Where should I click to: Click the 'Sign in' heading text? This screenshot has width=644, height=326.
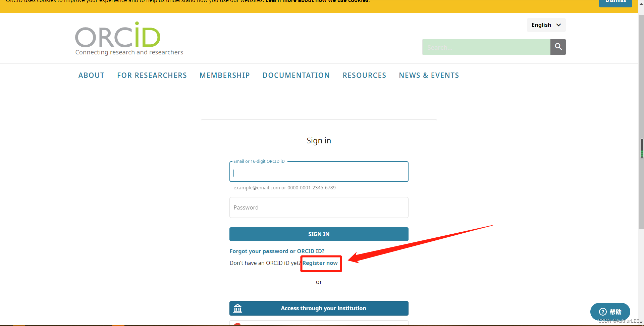click(319, 141)
